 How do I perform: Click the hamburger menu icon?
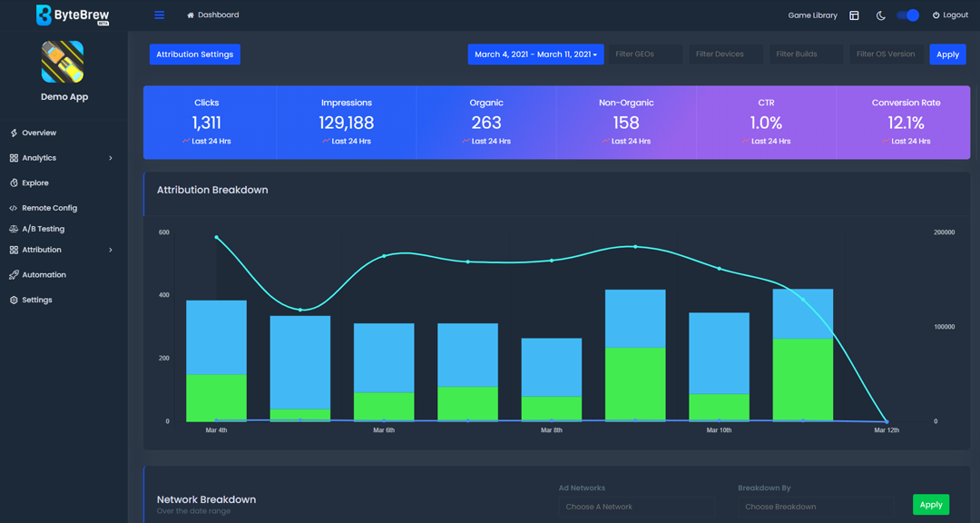(160, 15)
